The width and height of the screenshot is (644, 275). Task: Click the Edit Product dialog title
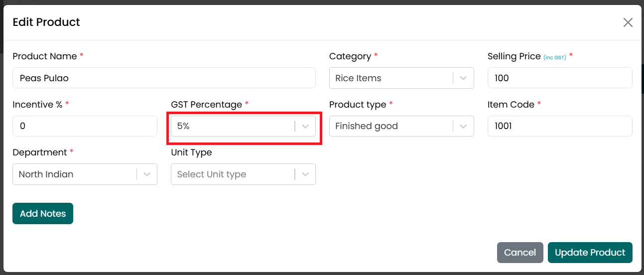tap(46, 22)
